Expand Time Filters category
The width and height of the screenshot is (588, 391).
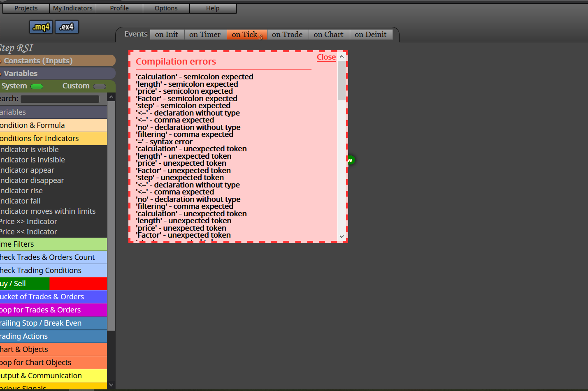point(53,244)
